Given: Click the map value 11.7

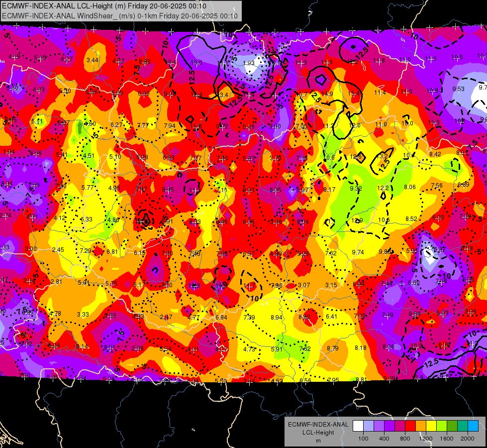Looking at the screenshot, I should 249,285.
